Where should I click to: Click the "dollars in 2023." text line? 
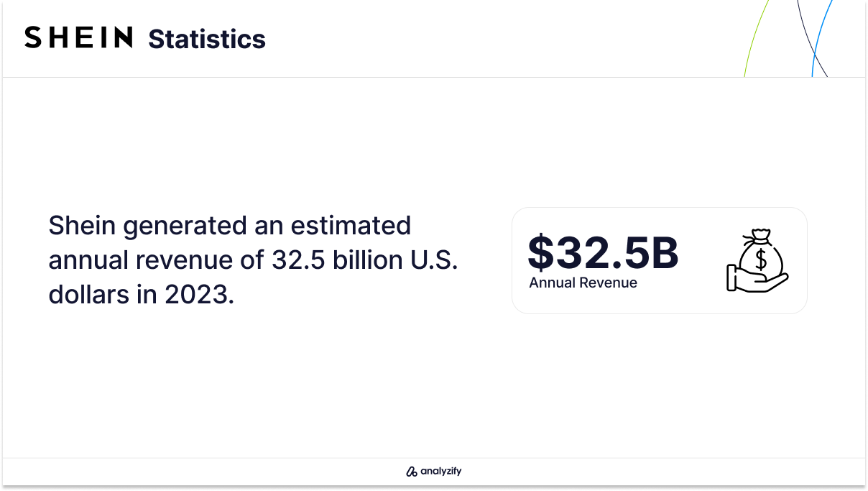point(142,295)
